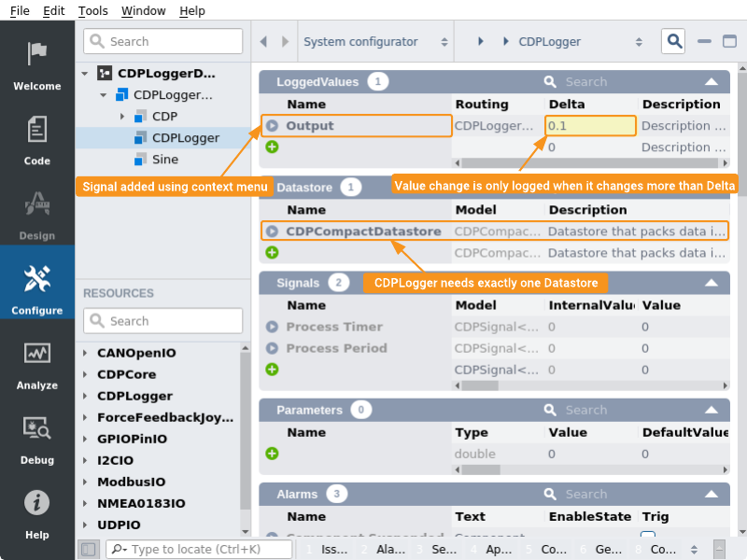The image size is (747, 560).
Task: Open the Analyze mode
Action: (x=37, y=364)
